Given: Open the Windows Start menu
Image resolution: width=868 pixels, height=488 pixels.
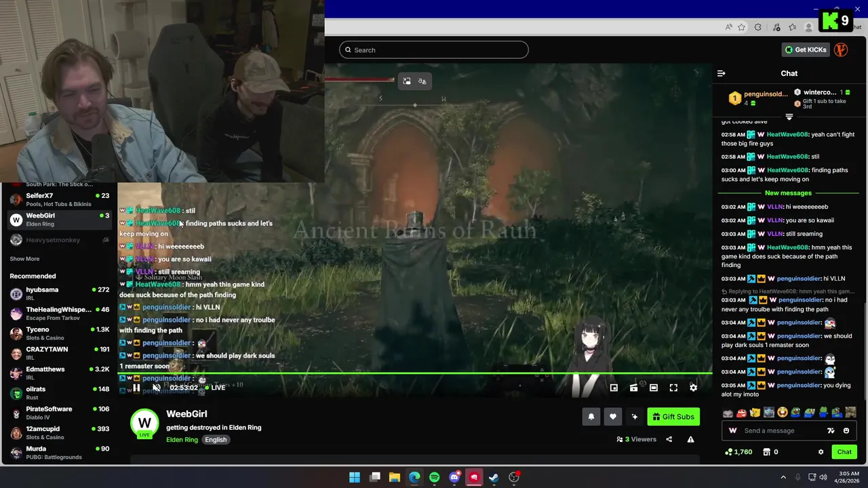Looking at the screenshot, I should (x=355, y=477).
